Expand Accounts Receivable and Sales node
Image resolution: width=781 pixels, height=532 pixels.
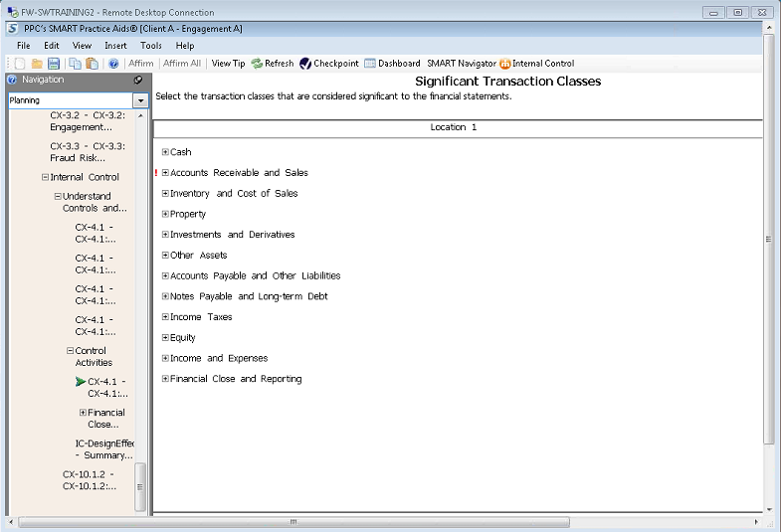coord(165,173)
